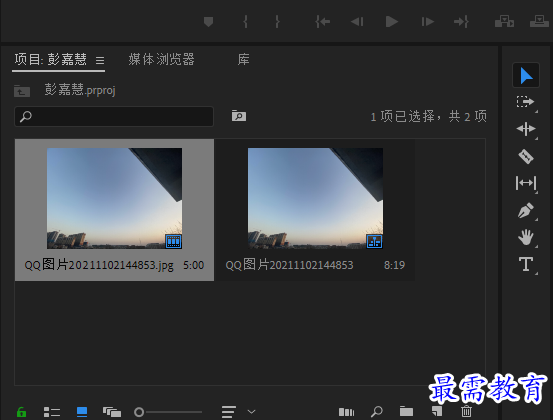Click the Overwrite edit button
Screen dimensions: 553x420
tap(539, 22)
